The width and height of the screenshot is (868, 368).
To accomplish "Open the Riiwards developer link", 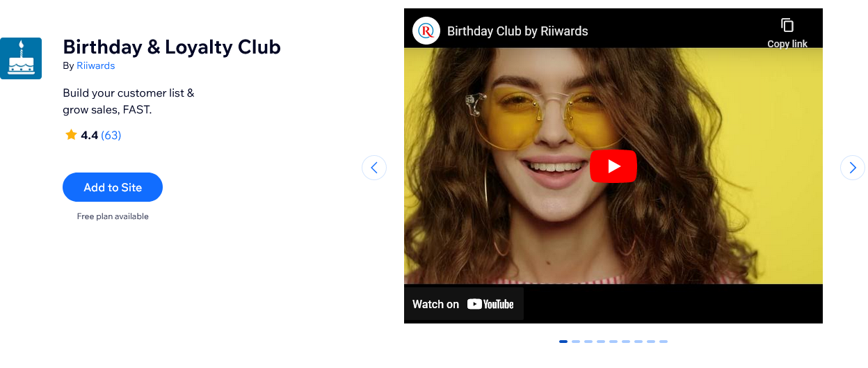I will pyautogui.click(x=95, y=66).
